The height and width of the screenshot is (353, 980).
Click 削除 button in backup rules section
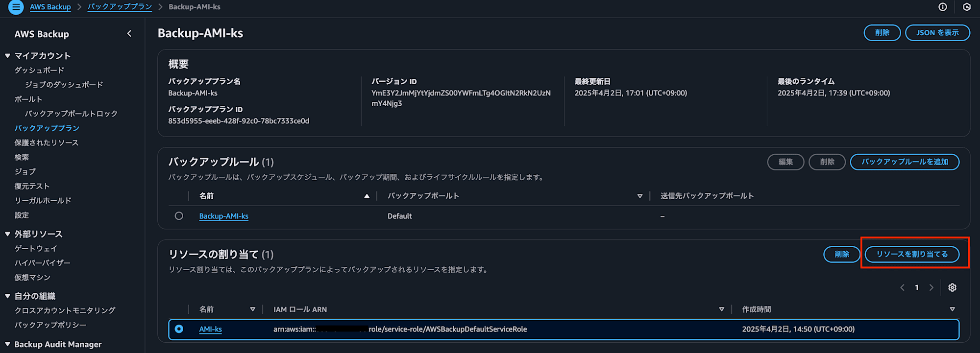tap(827, 162)
